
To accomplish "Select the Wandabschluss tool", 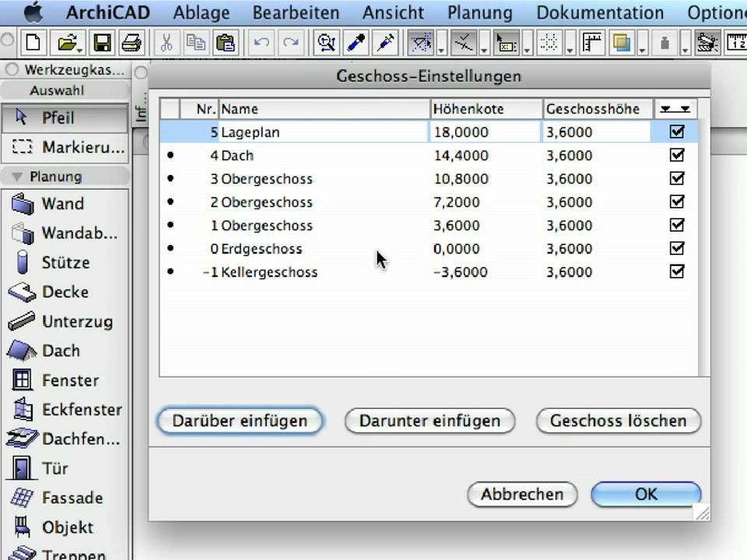I will coord(65,233).
